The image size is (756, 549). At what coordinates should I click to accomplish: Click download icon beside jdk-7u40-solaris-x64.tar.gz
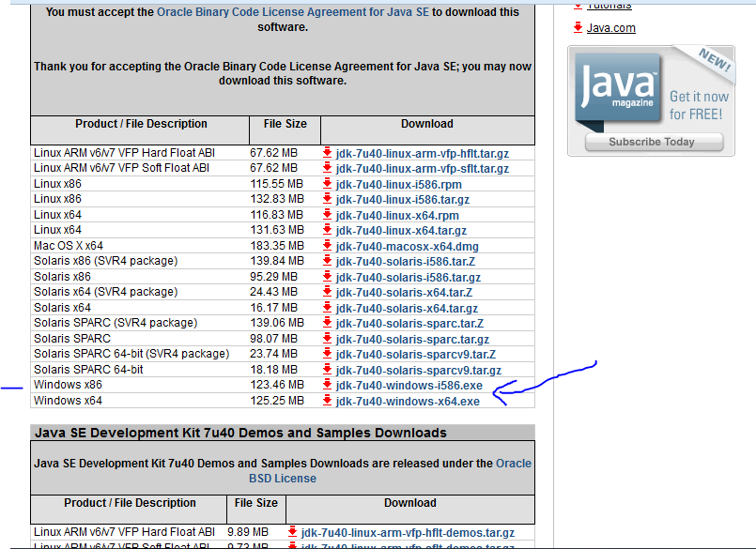click(327, 307)
